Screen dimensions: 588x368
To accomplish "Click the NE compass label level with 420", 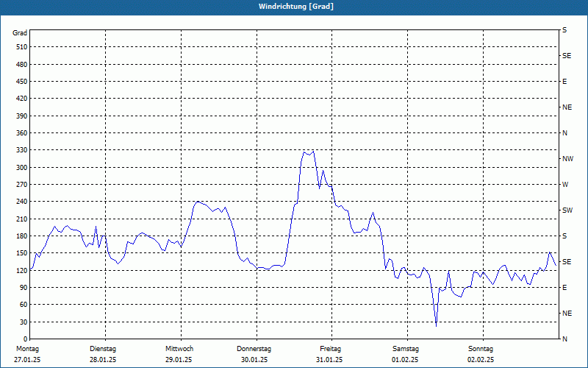I will (x=567, y=107).
